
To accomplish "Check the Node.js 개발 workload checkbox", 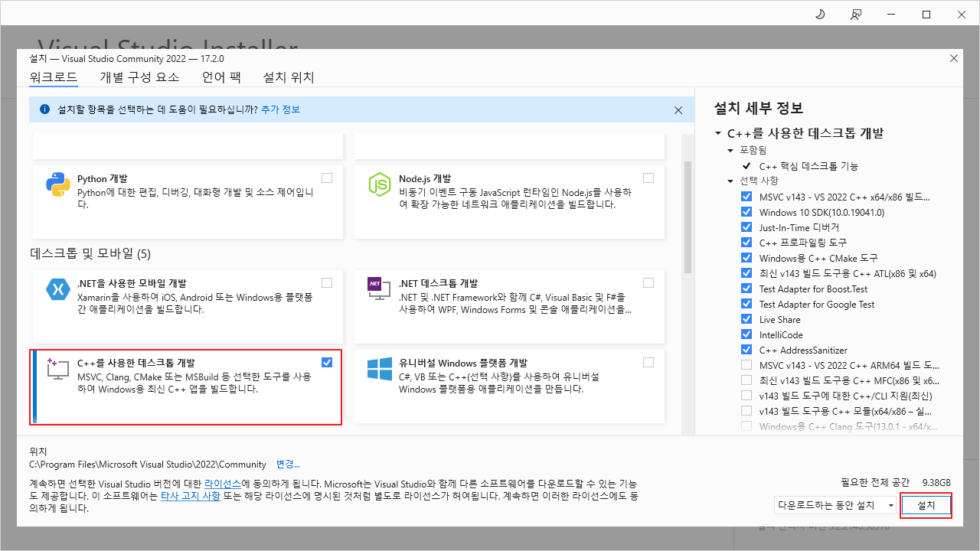I will pyautogui.click(x=648, y=178).
